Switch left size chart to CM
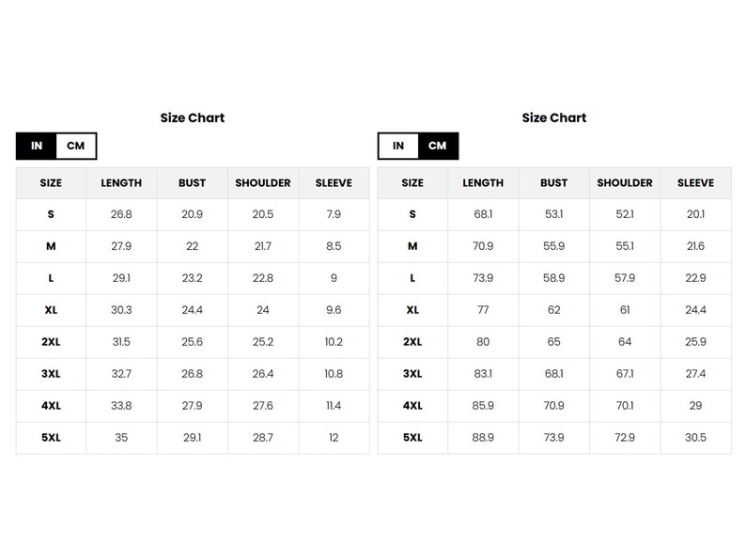Viewport: 746px width, 560px height. [76, 146]
